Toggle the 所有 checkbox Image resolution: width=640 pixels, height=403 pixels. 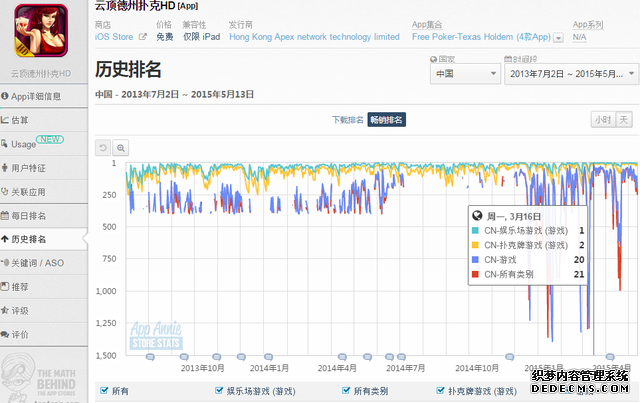coord(104,390)
